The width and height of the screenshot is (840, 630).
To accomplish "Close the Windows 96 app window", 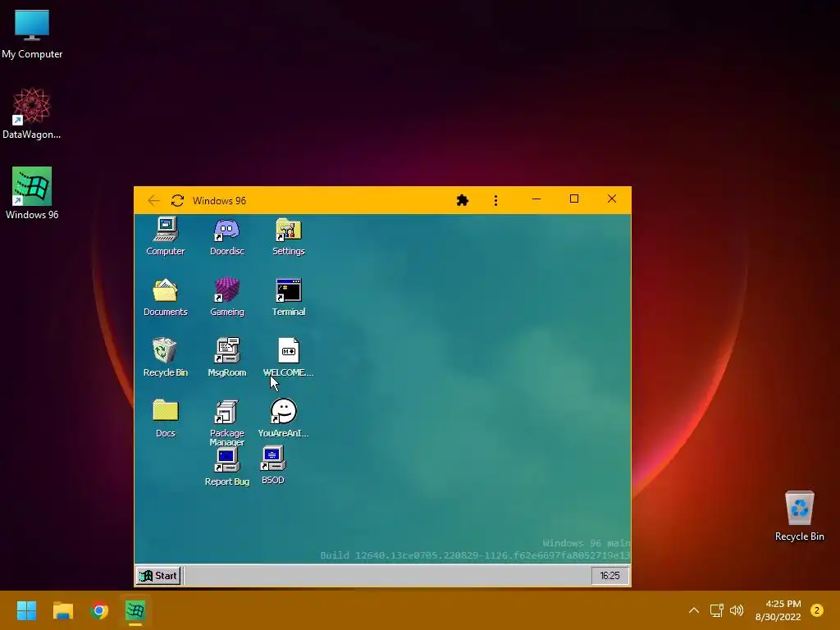I will [x=612, y=199].
